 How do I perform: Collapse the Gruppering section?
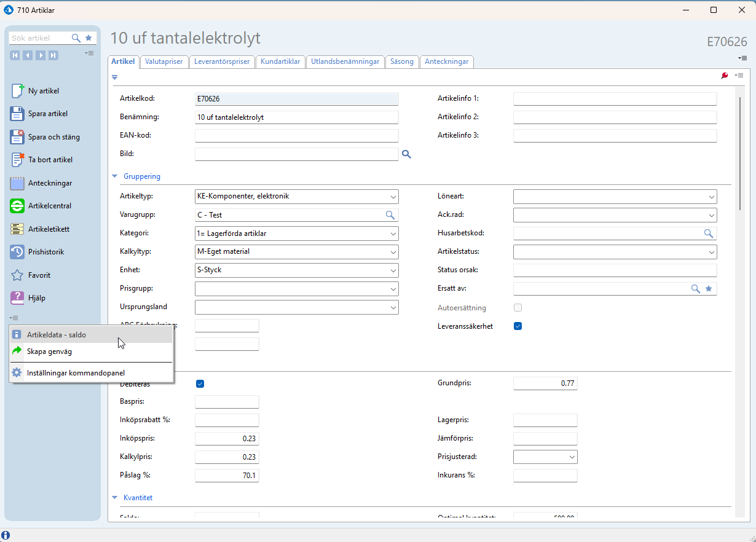[x=114, y=176]
